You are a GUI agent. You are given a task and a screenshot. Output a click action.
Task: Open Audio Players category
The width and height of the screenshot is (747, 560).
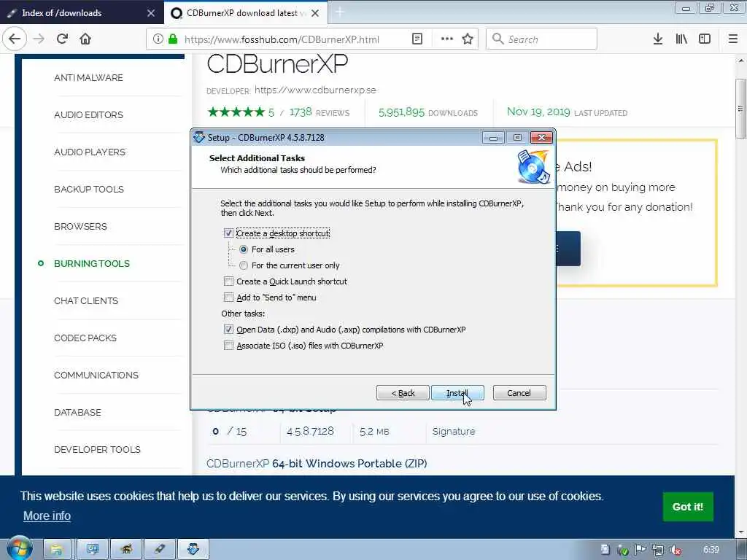coord(90,152)
